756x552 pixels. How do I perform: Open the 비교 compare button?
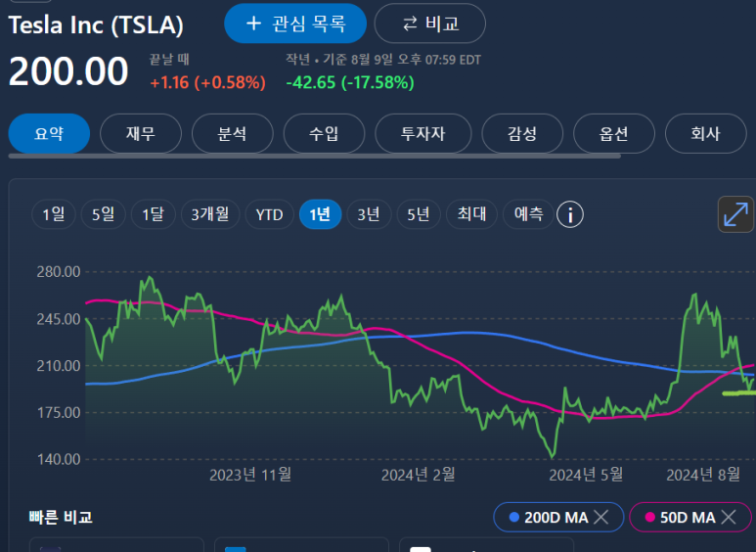(430, 23)
